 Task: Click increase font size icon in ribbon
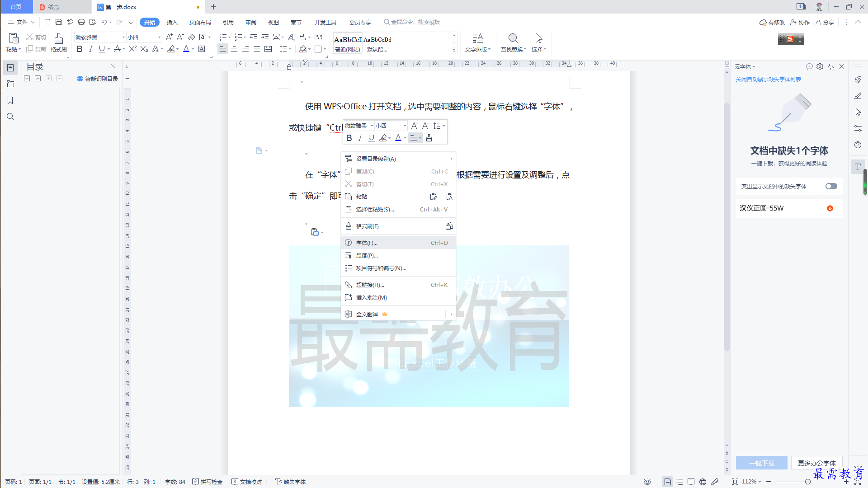click(169, 37)
